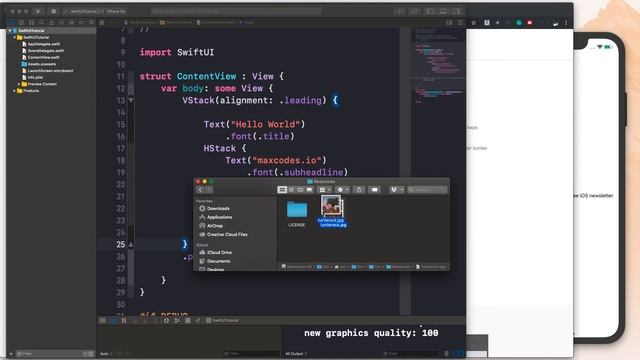Toggle the navigator panel in Xcode toolbar
Screen dimensions: 640x360
[430, 11]
